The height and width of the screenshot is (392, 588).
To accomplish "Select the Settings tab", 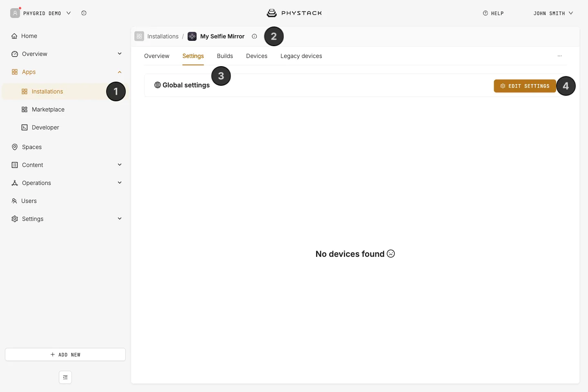I will [193, 56].
